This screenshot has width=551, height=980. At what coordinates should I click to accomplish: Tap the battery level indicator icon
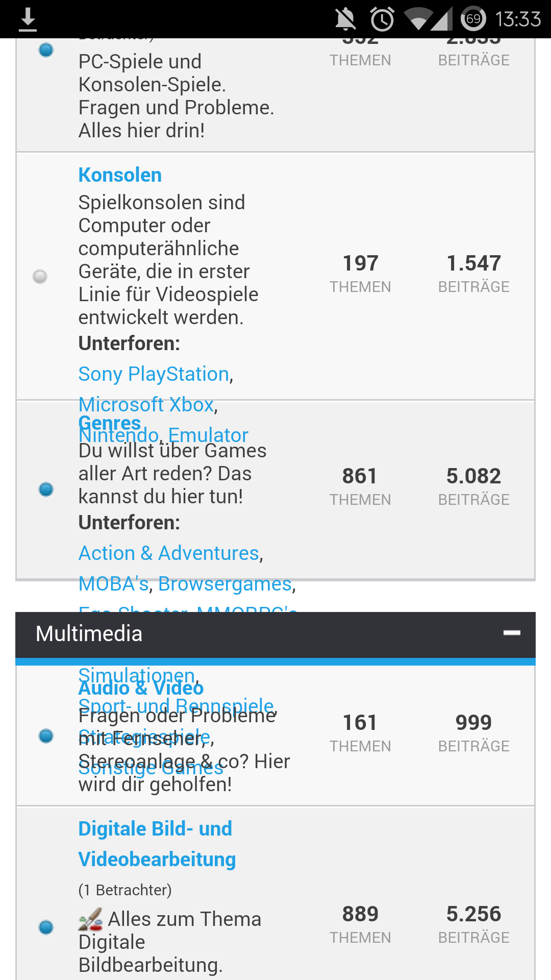click(473, 19)
